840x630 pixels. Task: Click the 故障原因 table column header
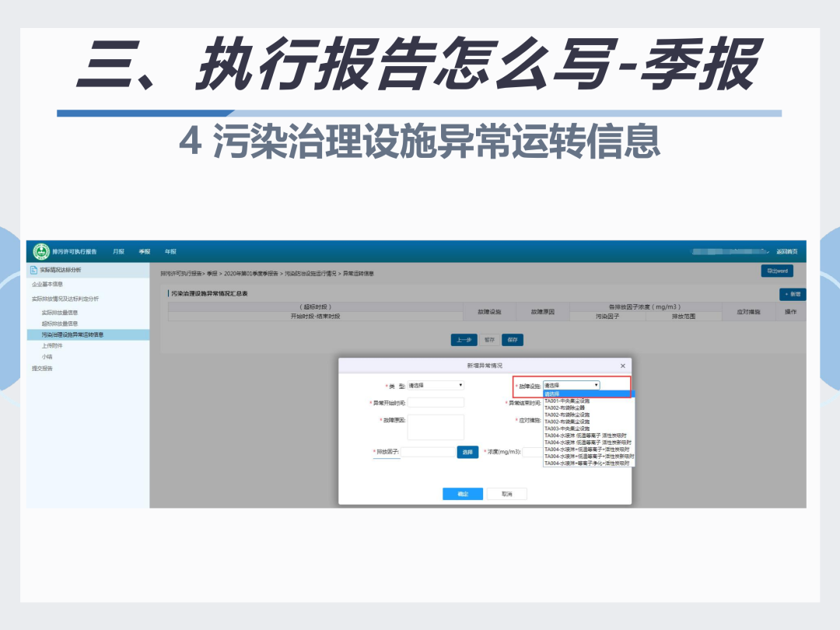click(x=543, y=312)
